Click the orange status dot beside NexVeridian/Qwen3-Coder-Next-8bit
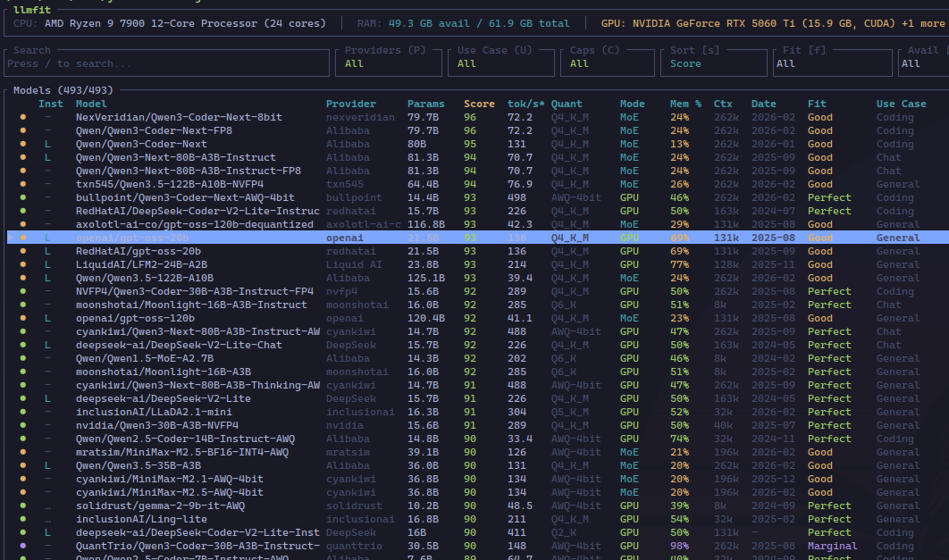This screenshot has width=949, height=560. (25, 117)
